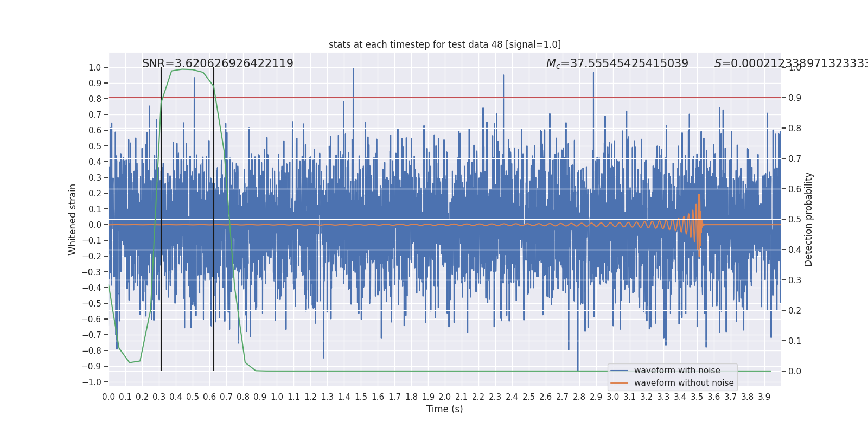Pick the orange legend line sample
Screen dimensions: 868x434
619,383
